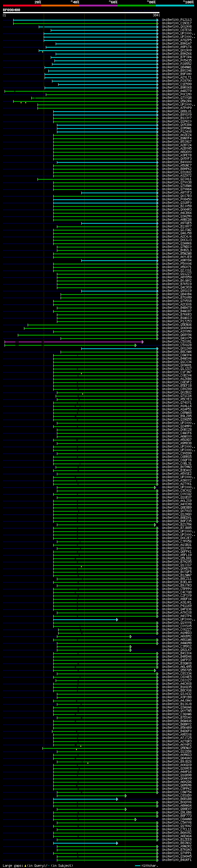
Task: Click hit label UniRef100_C5XU28
Action: click(177, 345)
